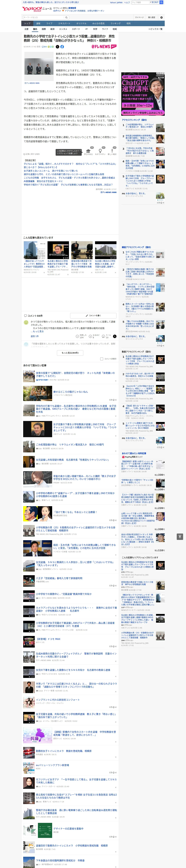Viewport: 186px width, 868px height.
Task: Open related link AI画像編集 実在の女子生徒をヌードに
Action: (43, 181)
